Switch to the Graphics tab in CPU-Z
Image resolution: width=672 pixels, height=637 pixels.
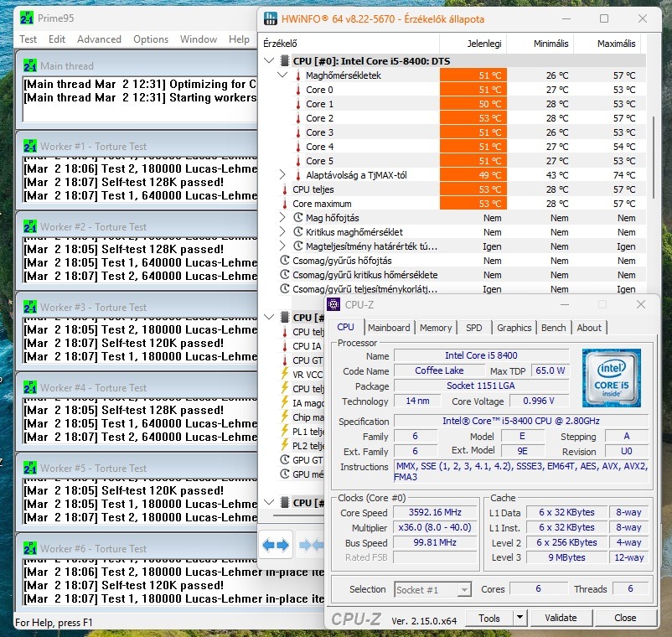pyautogui.click(x=514, y=328)
